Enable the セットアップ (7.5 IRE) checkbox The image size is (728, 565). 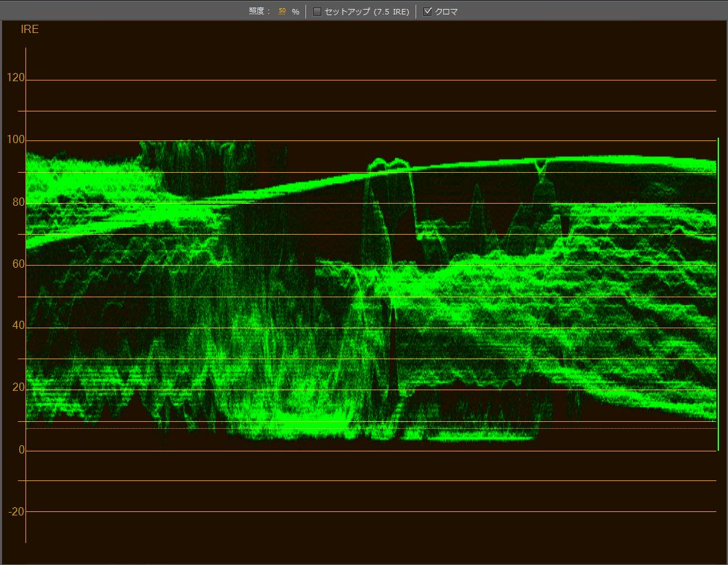317,12
